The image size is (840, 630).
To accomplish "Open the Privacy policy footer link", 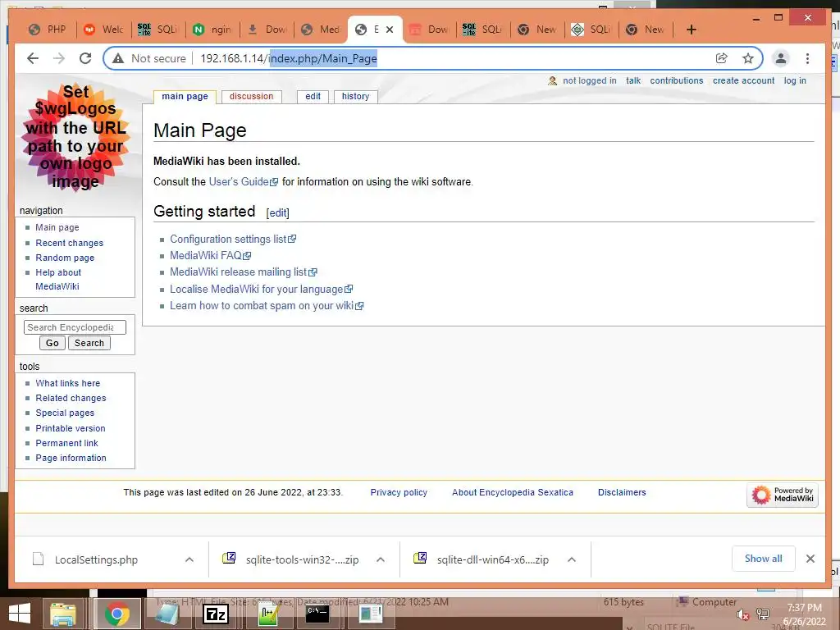I will 399,492.
